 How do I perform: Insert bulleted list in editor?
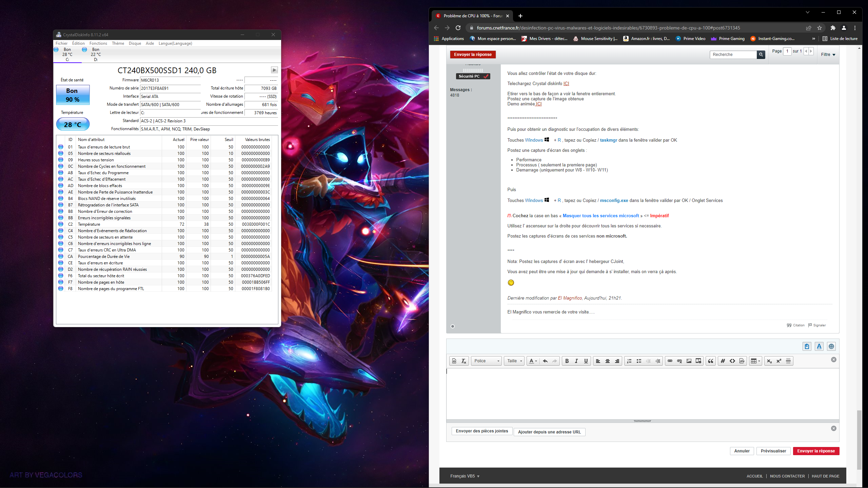[639, 361]
